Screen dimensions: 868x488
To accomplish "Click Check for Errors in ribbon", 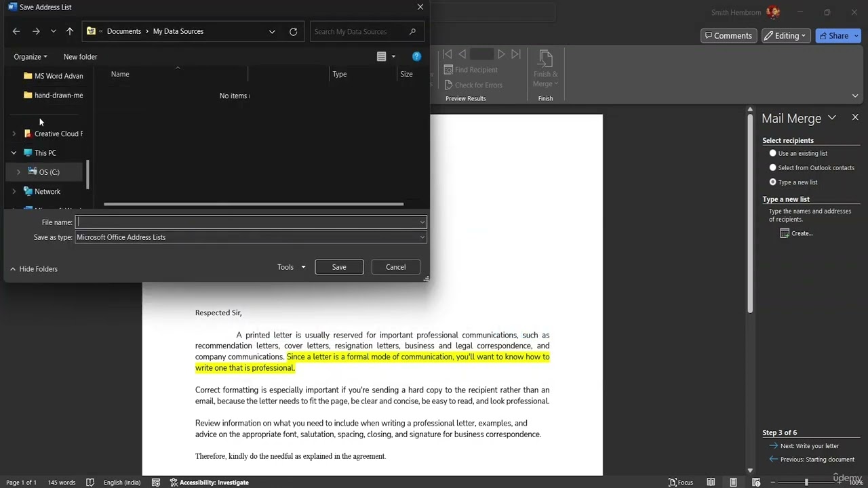I will point(473,85).
